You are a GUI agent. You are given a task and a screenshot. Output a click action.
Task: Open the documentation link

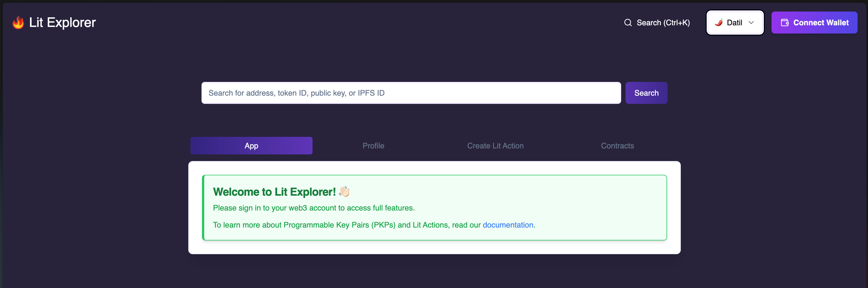pyautogui.click(x=507, y=225)
